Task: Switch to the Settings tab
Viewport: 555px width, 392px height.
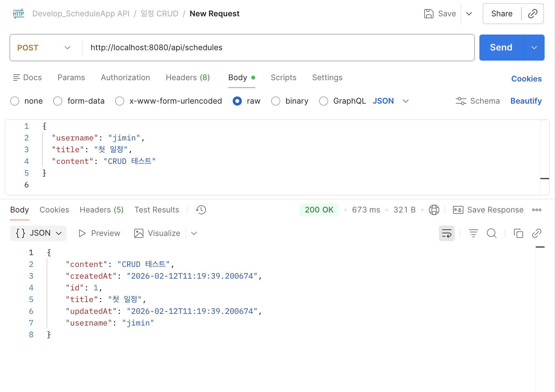Action: 327,78
